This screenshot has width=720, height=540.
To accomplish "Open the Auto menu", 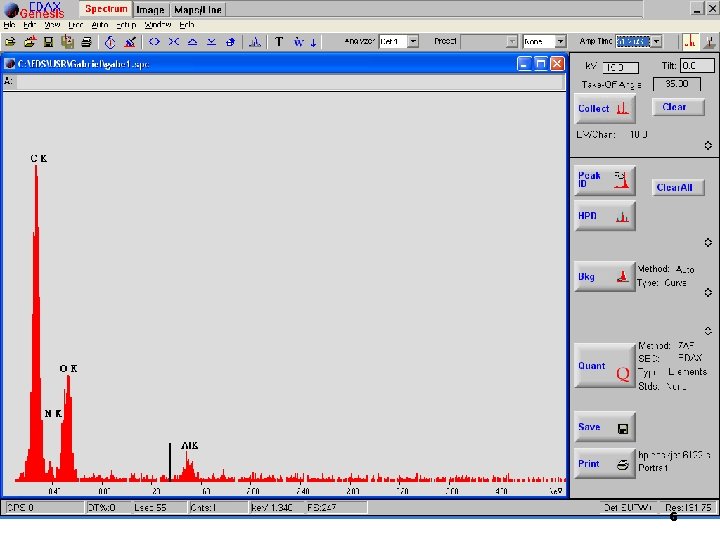I will [x=100, y=25].
